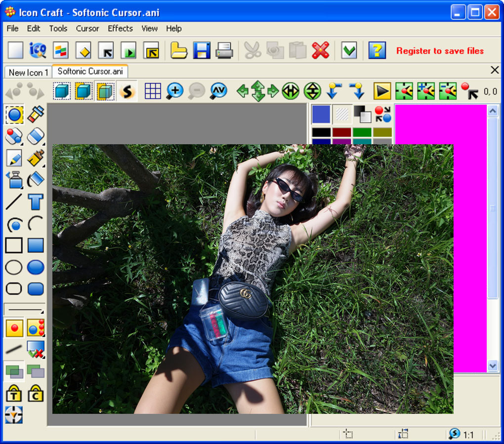
Task: Select the line drawing tool
Action: tap(14, 202)
